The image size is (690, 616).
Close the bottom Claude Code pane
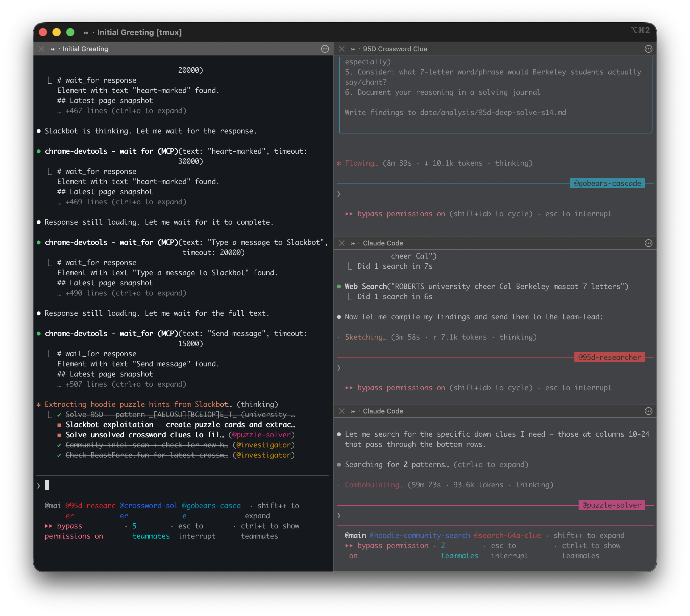[342, 411]
